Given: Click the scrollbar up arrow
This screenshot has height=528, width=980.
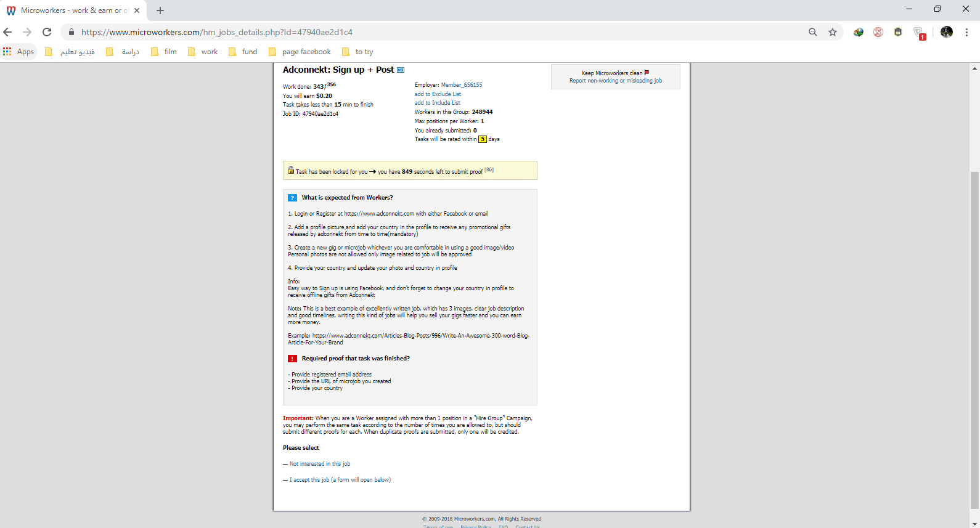Looking at the screenshot, I should pyautogui.click(x=974, y=68).
